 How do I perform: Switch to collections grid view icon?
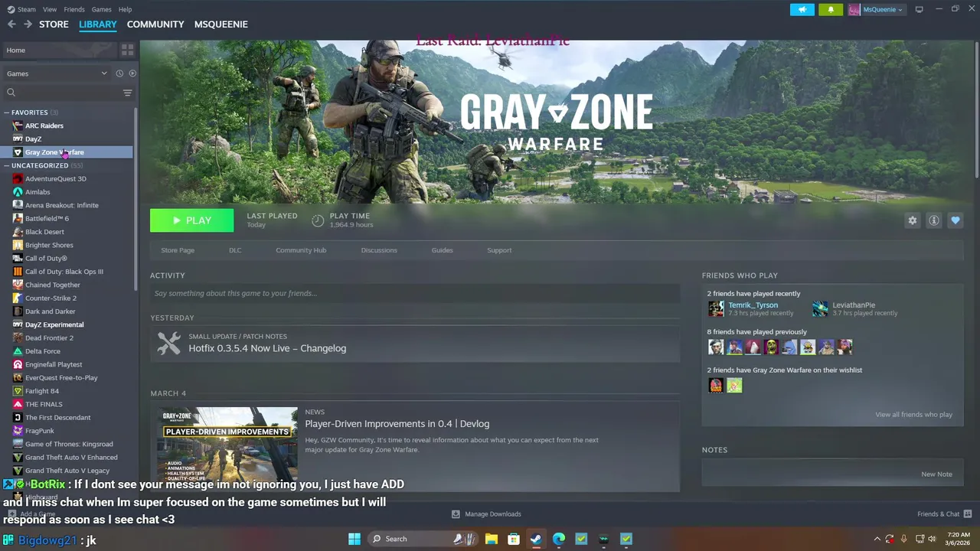tap(127, 50)
